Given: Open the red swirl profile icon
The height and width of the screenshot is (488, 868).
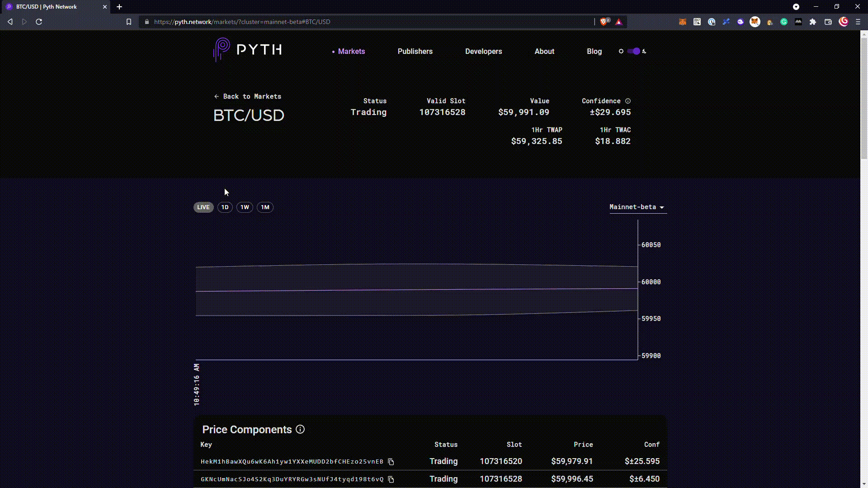Looking at the screenshot, I should [844, 22].
